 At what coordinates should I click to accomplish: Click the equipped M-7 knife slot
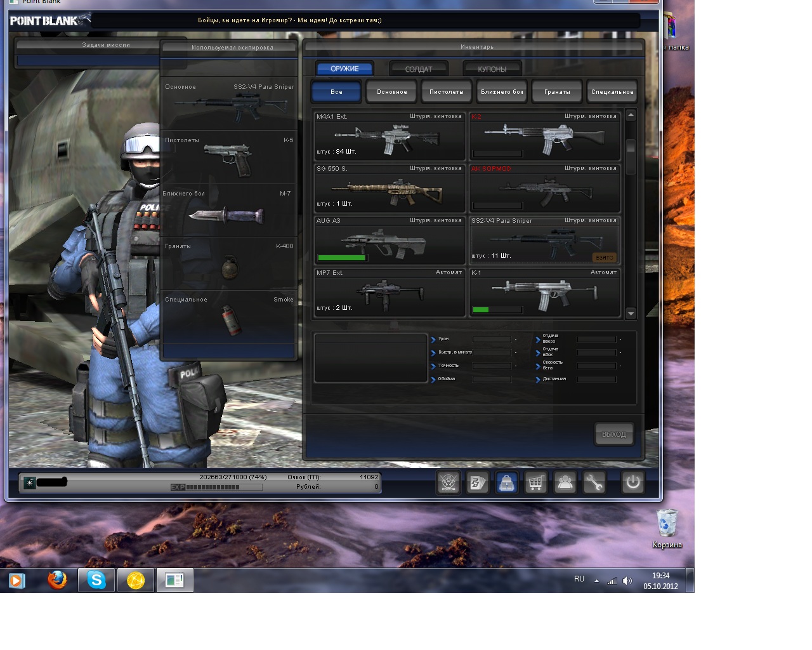click(229, 211)
